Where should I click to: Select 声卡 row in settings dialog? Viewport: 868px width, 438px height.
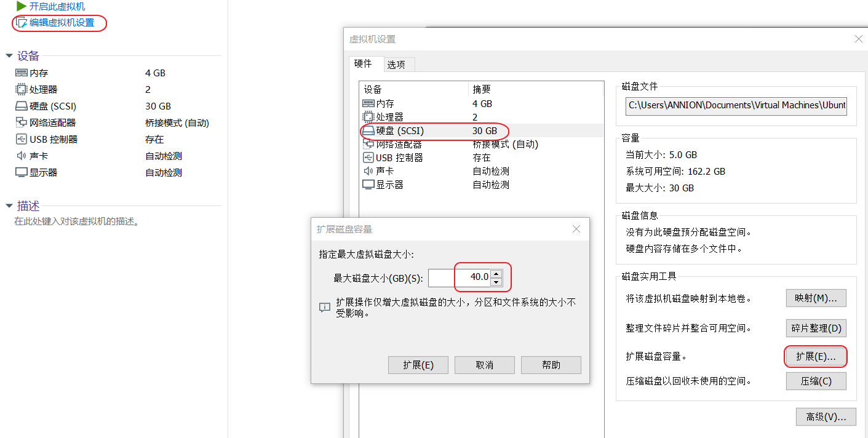(x=480, y=171)
